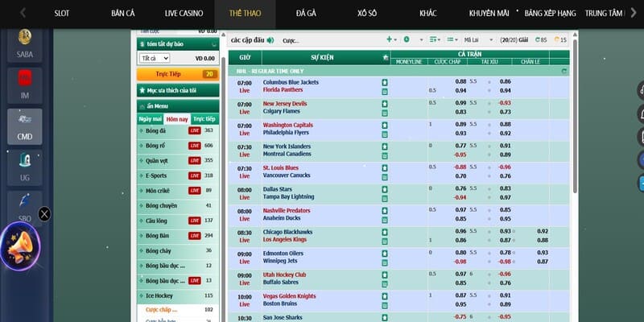This screenshot has height=322, width=644.
Task: Click the betting table vertical scrollbar
Action: [x=575, y=116]
